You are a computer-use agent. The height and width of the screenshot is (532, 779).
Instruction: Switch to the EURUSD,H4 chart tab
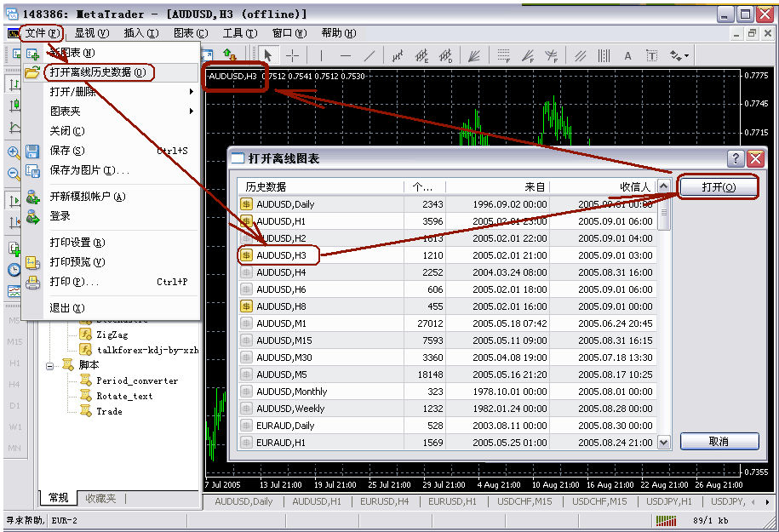(385, 501)
